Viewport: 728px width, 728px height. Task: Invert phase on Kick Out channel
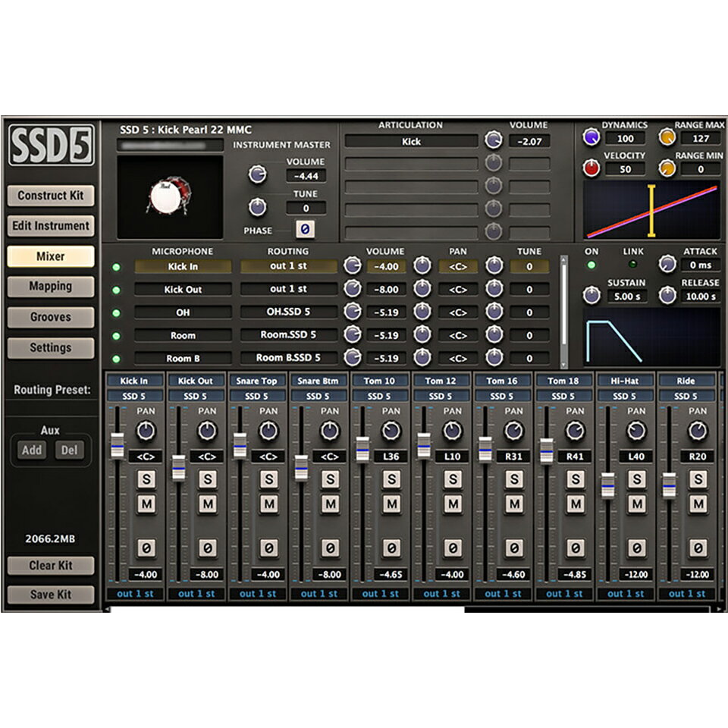[208, 548]
